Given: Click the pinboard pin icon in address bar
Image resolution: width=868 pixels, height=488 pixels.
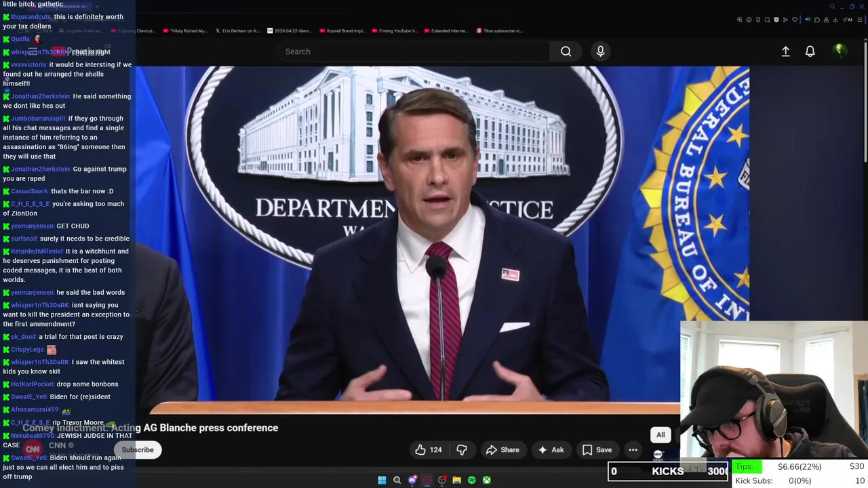Looking at the screenshot, I should coord(758,20).
